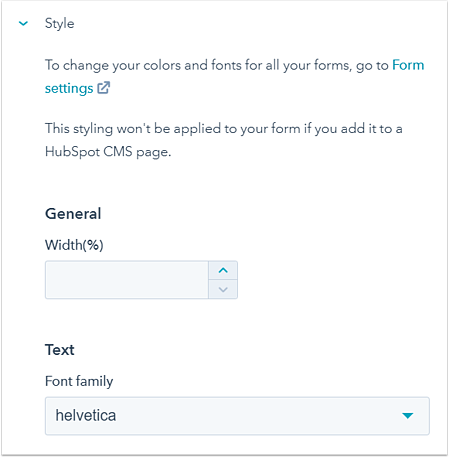The height and width of the screenshot is (457, 449).
Task: Click the Width(%) field label
Action: pyautogui.click(x=74, y=245)
